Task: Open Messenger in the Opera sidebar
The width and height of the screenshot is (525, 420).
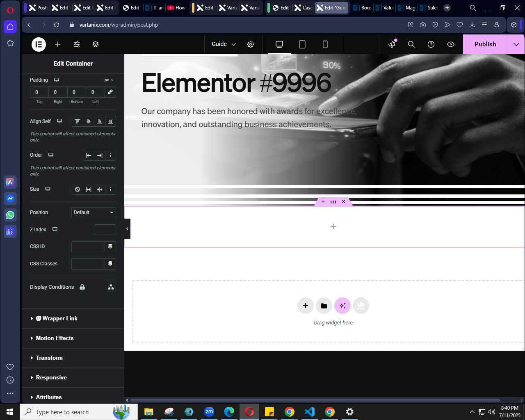Action: tap(10, 199)
